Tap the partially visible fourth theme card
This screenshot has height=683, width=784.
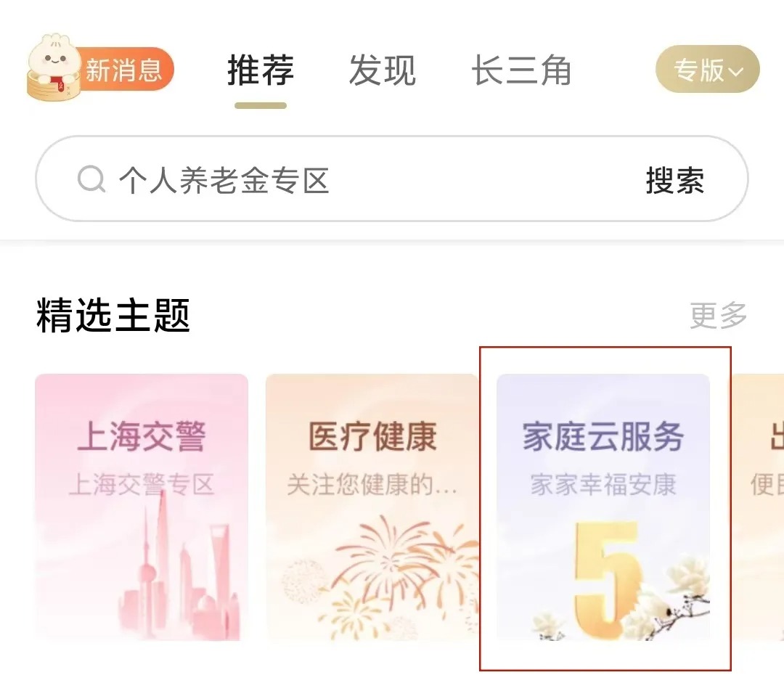tap(758, 507)
